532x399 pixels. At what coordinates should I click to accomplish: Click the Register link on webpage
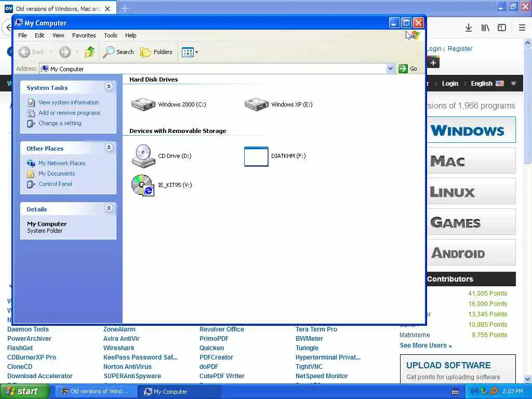460,48
